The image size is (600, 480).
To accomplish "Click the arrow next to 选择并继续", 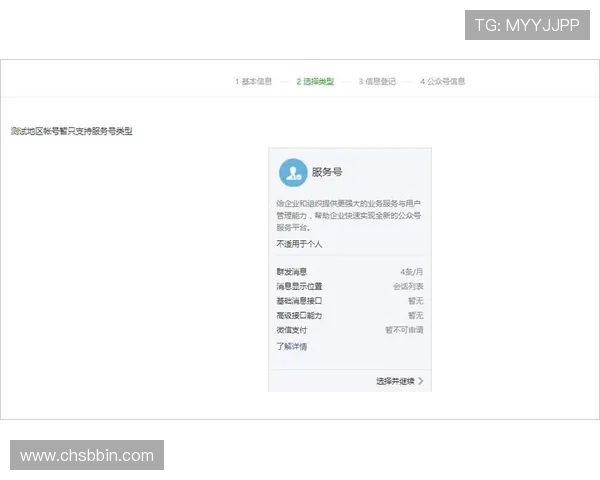I will coord(421,381).
